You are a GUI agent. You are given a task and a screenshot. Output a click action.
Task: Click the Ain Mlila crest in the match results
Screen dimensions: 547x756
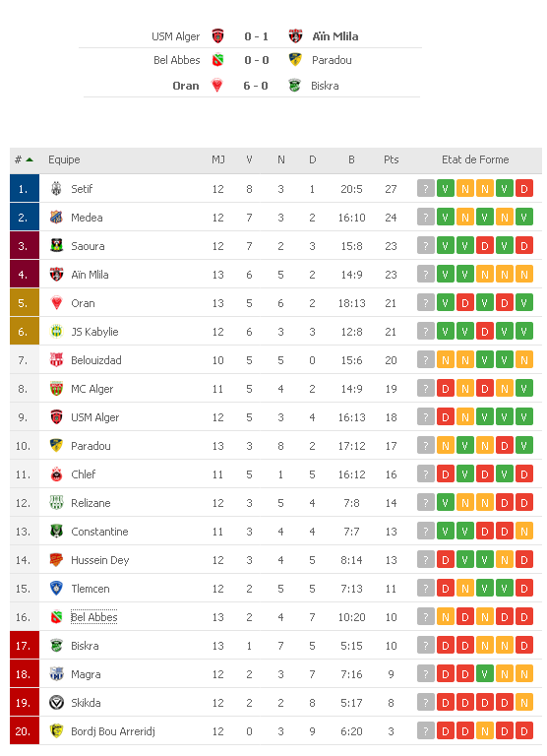point(295,36)
